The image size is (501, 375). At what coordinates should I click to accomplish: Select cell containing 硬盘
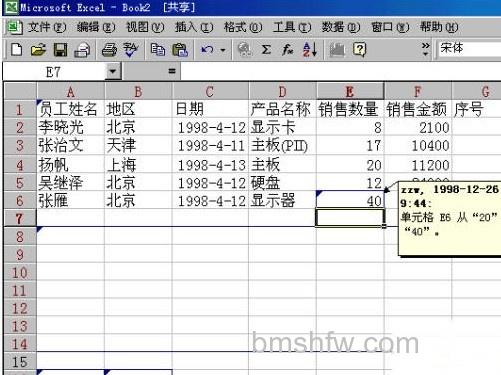pos(282,183)
